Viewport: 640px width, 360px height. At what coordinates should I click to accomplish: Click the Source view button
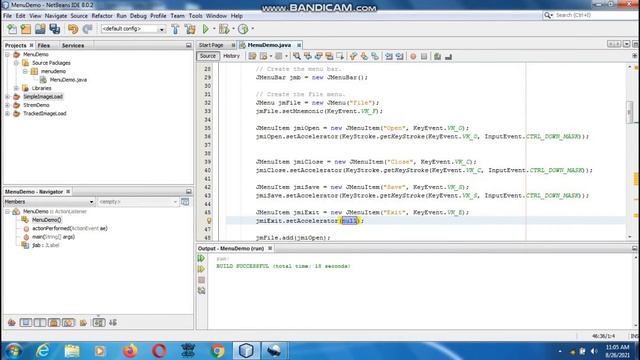click(208, 56)
